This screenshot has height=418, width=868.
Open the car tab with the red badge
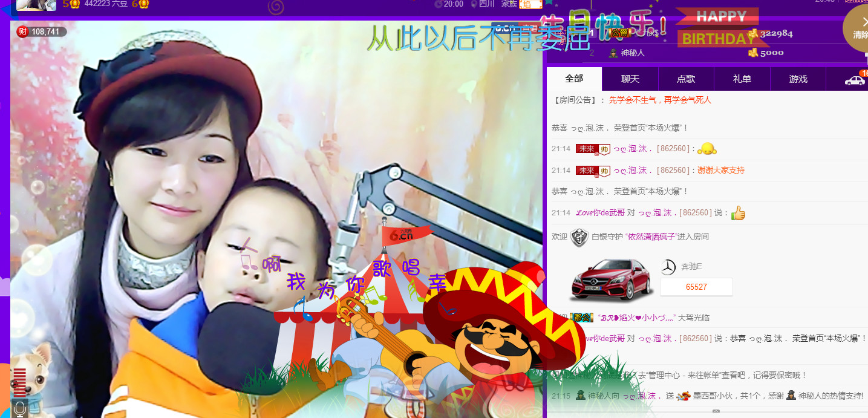pos(855,79)
